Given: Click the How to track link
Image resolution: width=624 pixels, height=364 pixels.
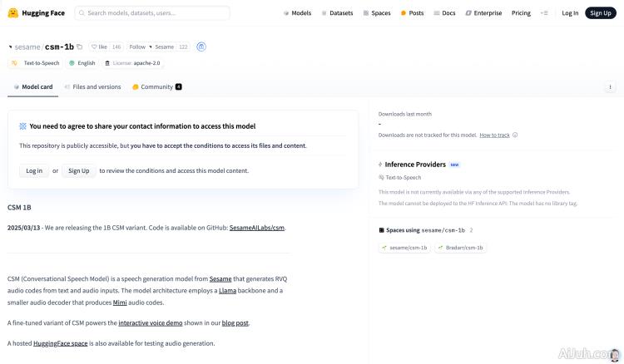Looking at the screenshot, I should pos(494,135).
